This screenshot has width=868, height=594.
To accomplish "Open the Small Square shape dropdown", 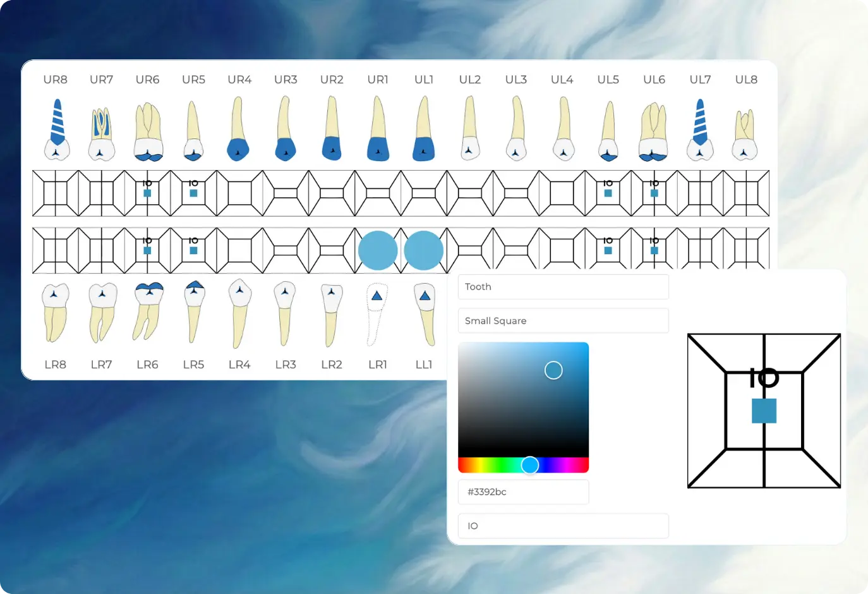I will tap(563, 320).
